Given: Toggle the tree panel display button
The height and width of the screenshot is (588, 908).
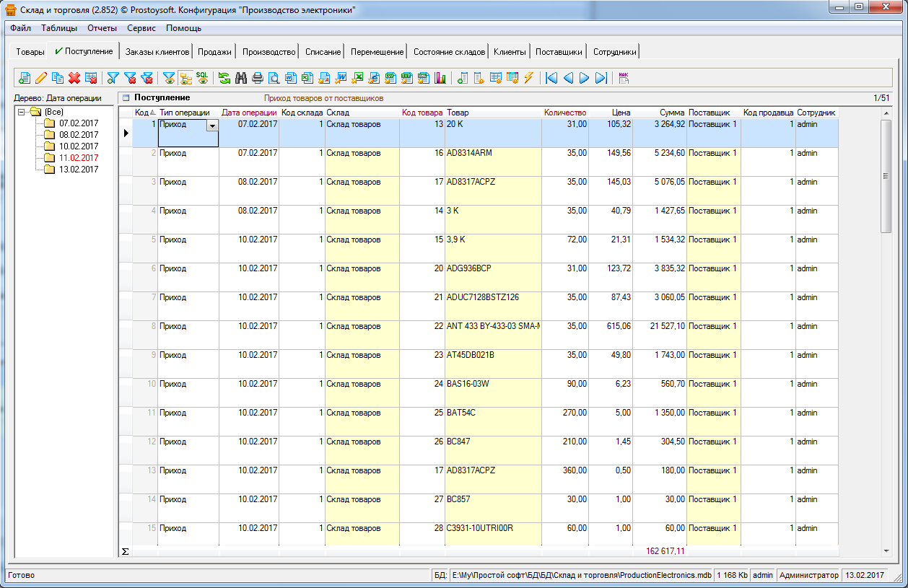Looking at the screenshot, I should point(185,78).
